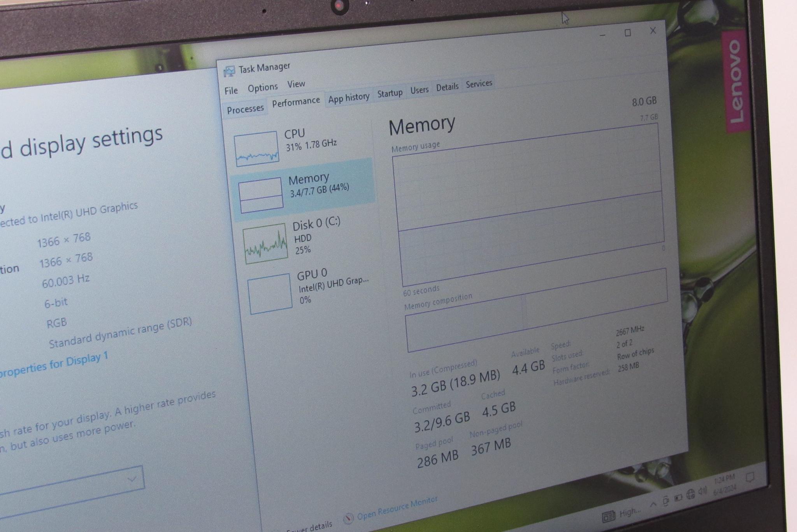Open the View menu in Task Manager
The width and height of the screenshot is (797, 532).
[296, 84]
